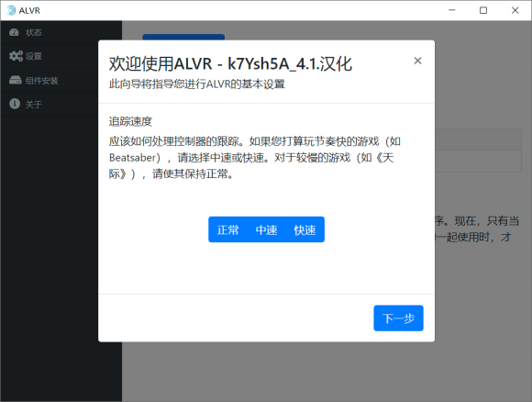Screen dimensions: 532x402
Task: Choose the 快速 tracking speed option
Action: tap(305, 229)
